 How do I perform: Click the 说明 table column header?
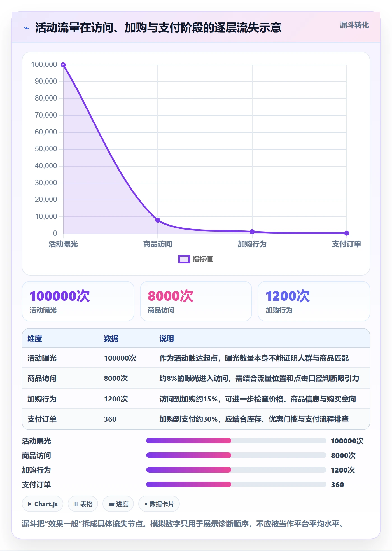click(x=167, y=339)
